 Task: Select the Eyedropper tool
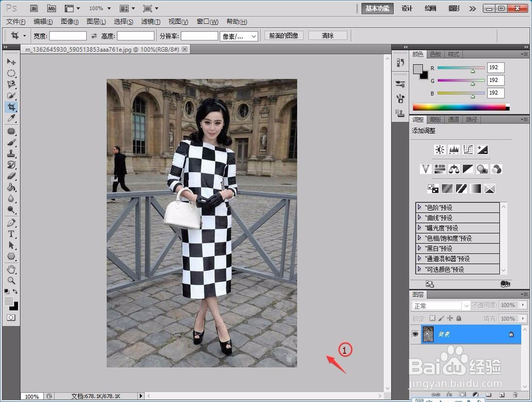11,118
